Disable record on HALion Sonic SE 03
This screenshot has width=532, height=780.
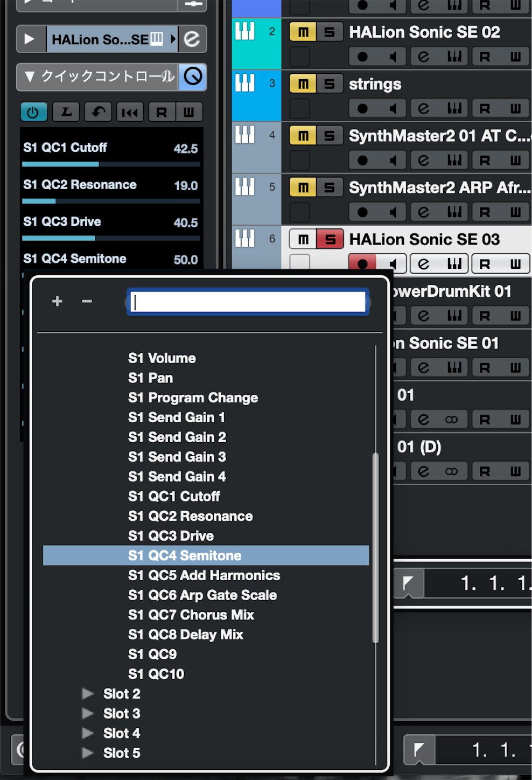tap(363, 263)
